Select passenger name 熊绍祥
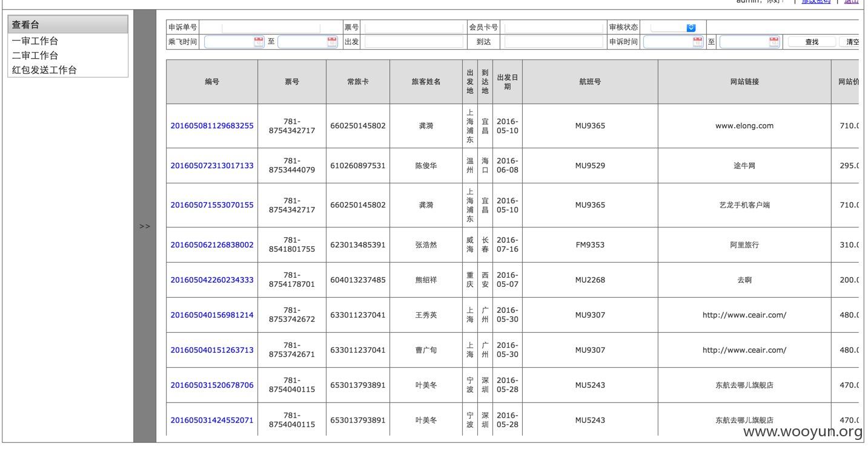The height and width of the screenshot is (449, 868). point(426,280)
